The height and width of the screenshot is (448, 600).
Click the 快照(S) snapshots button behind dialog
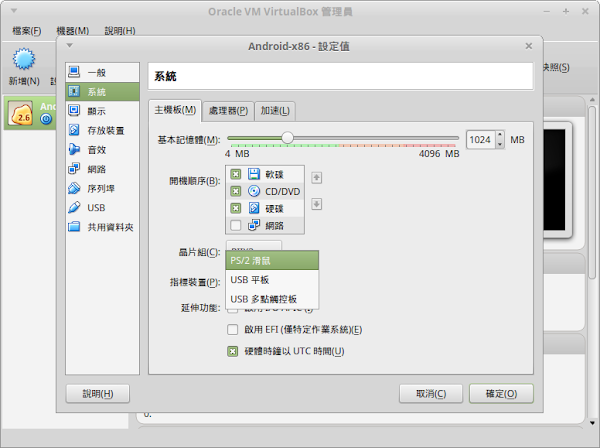[x=556, y=68]
